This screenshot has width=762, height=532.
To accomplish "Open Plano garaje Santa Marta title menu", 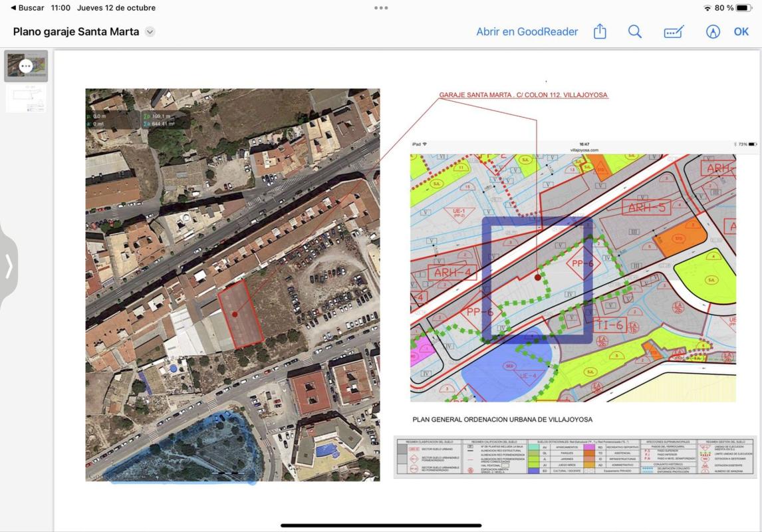I will tap(76, 31).
